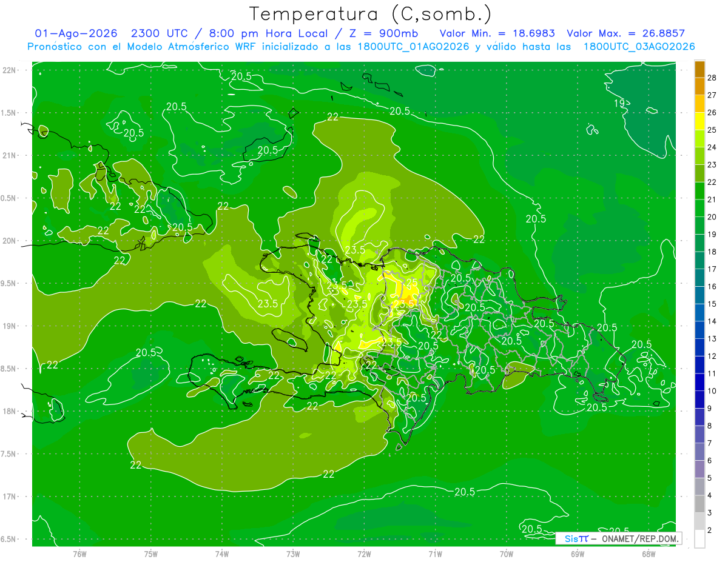Screen dimensions: 728x562
Task: Click the WRF model forecast description line
Action: tap(361, 47)
